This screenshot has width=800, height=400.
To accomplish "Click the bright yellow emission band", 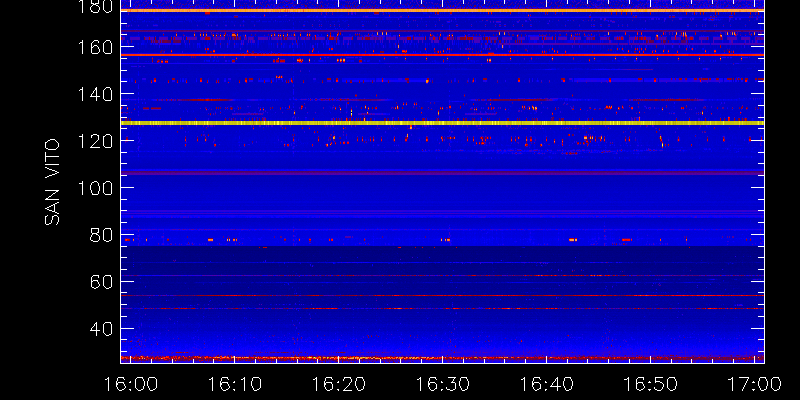I will (x=442, y=123).
